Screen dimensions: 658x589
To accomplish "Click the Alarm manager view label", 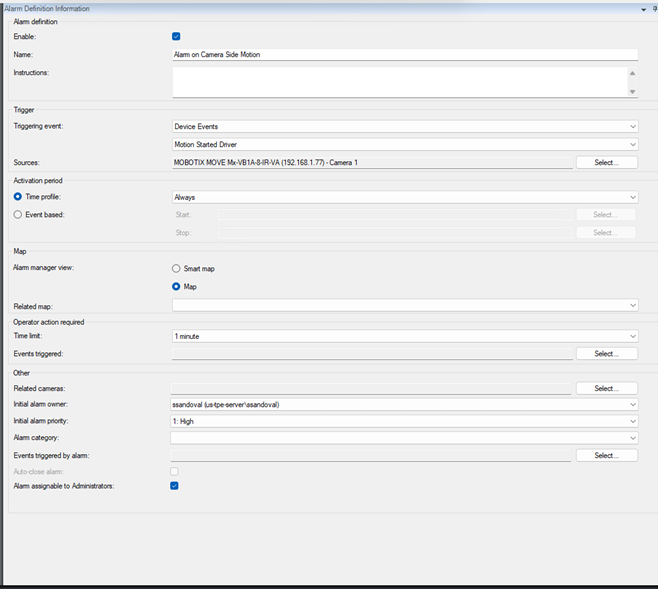I will pos(43,268).
